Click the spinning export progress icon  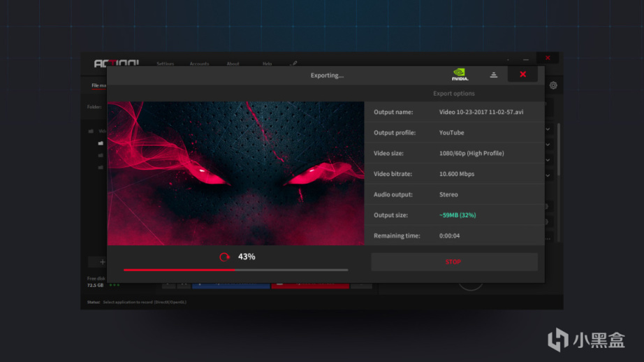click(x=224, y=257)
